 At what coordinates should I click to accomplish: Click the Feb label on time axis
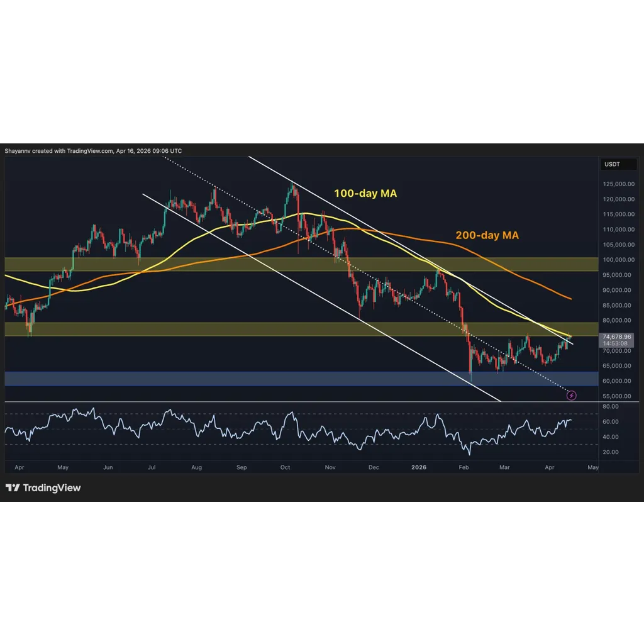464,467
